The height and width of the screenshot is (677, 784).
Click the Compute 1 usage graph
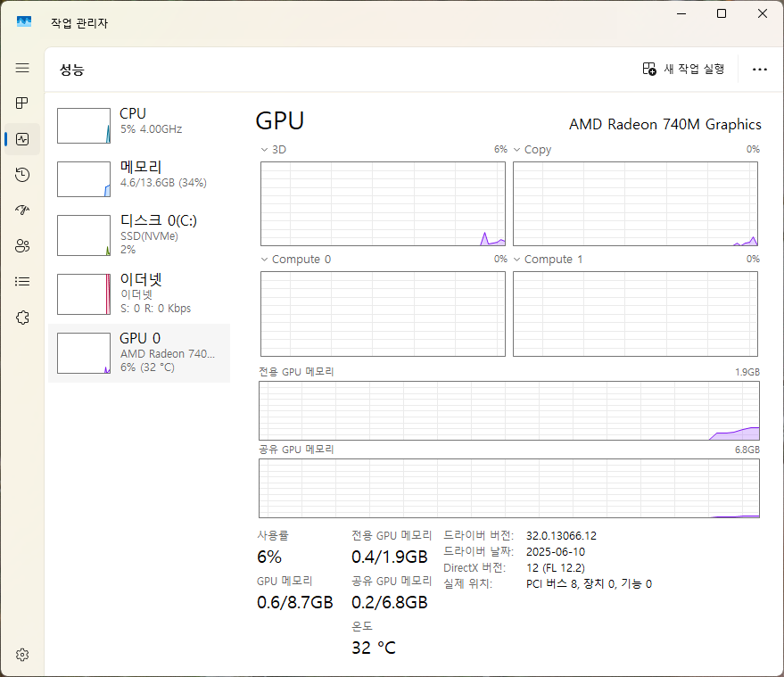coord(636,314)
